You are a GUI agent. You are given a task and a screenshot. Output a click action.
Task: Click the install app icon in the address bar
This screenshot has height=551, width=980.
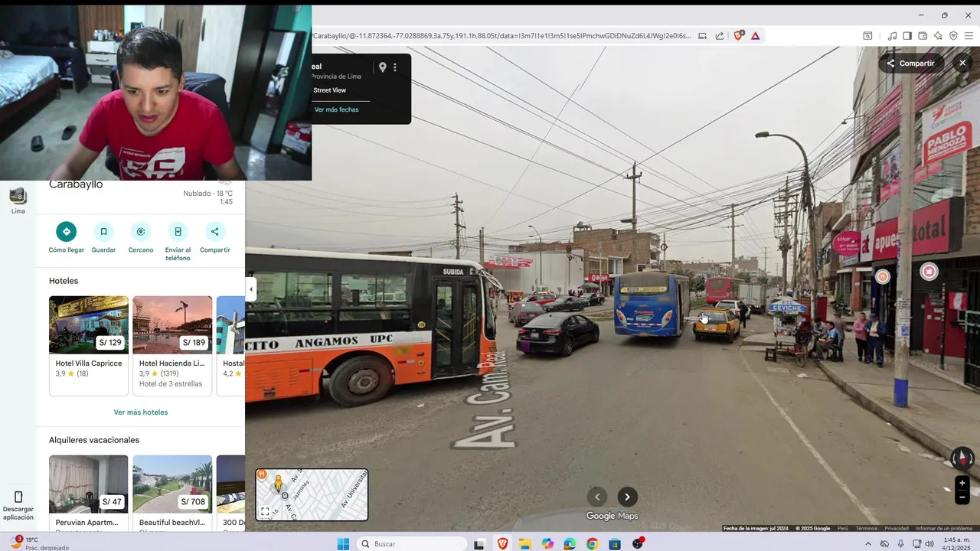(702, 35)
